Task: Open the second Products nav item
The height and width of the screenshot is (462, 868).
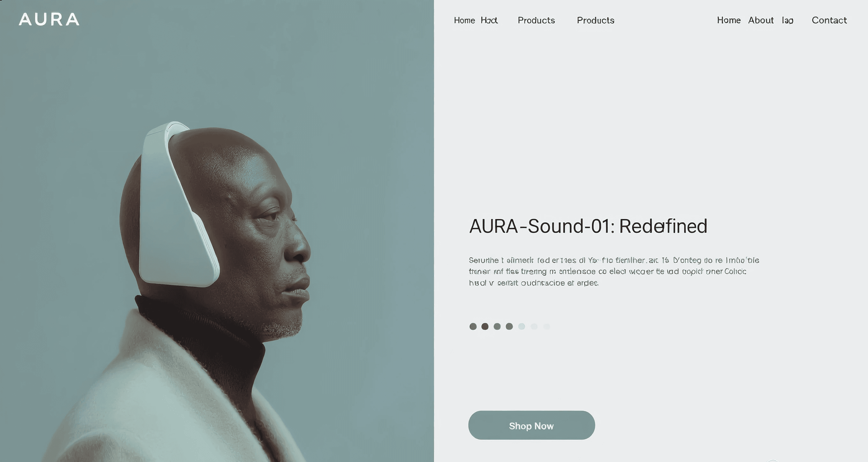Action: tap(596, 20)
